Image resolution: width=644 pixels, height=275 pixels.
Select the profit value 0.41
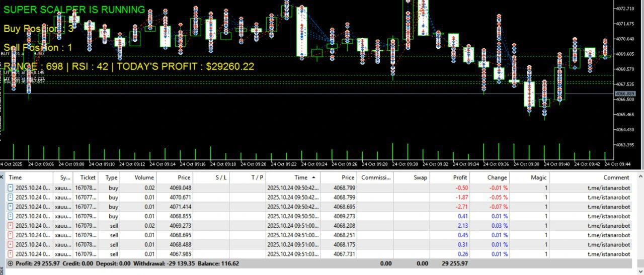point(463,216)
